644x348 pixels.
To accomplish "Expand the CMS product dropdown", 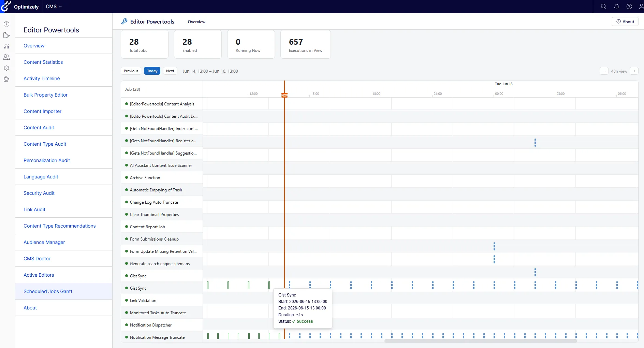I will pyautogui.click(x=54, y=6).
